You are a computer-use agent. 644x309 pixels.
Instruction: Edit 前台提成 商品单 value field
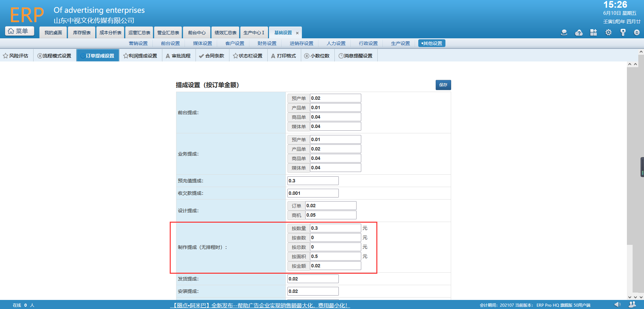tap(335, 117)
